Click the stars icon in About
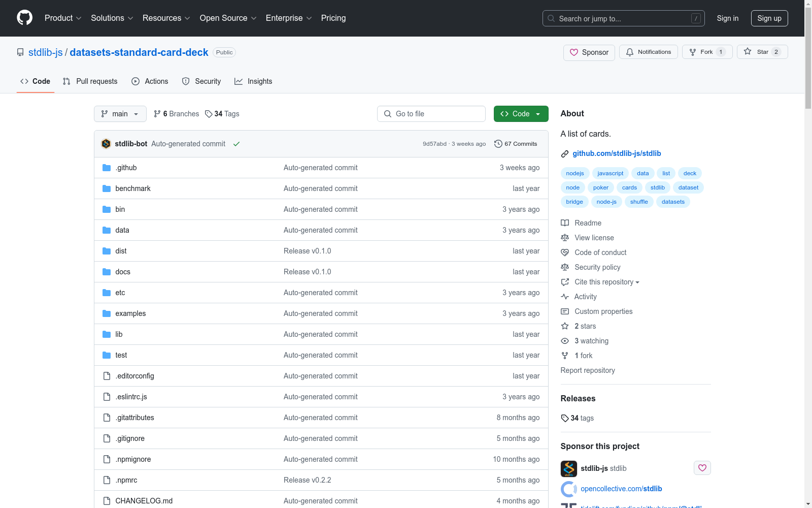 [565, 326]
